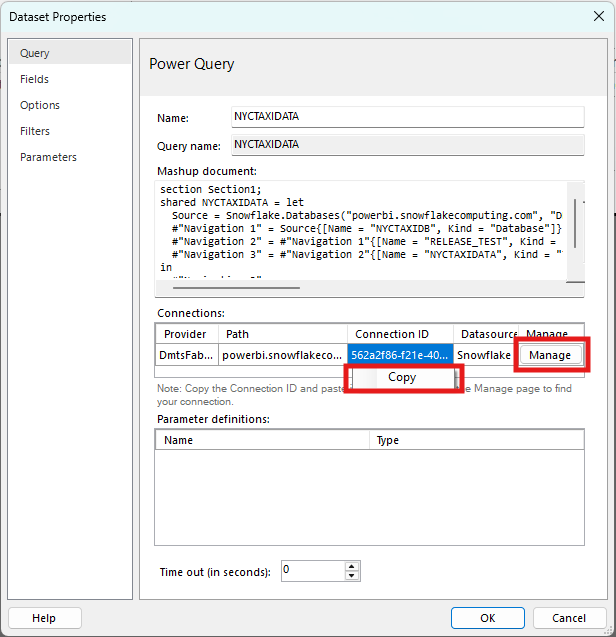Click the Cancel button
The width and height of the screenshot is (616, 637).
coord(569,618)
